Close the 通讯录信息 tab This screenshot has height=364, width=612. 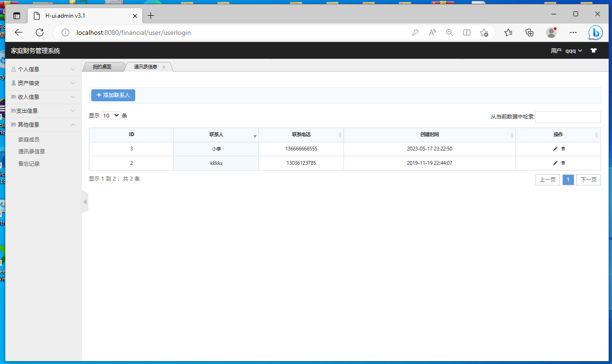click(x=164, y=67)
